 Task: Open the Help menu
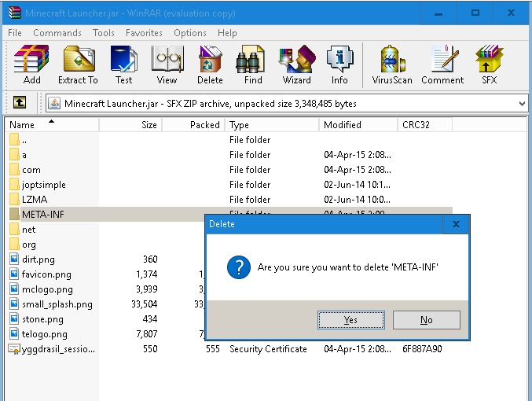point(227,32)
